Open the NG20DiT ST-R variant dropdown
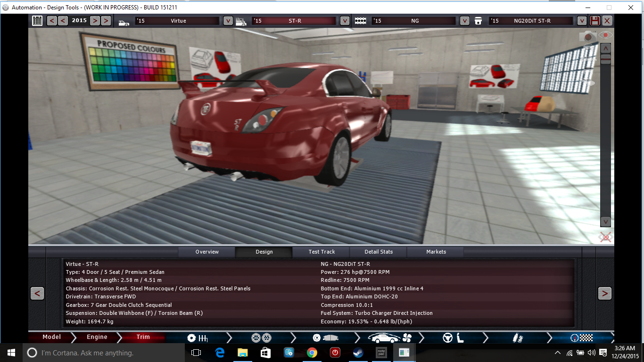The height and width of the screenshot is (362, 644). (x=582, y=21)
